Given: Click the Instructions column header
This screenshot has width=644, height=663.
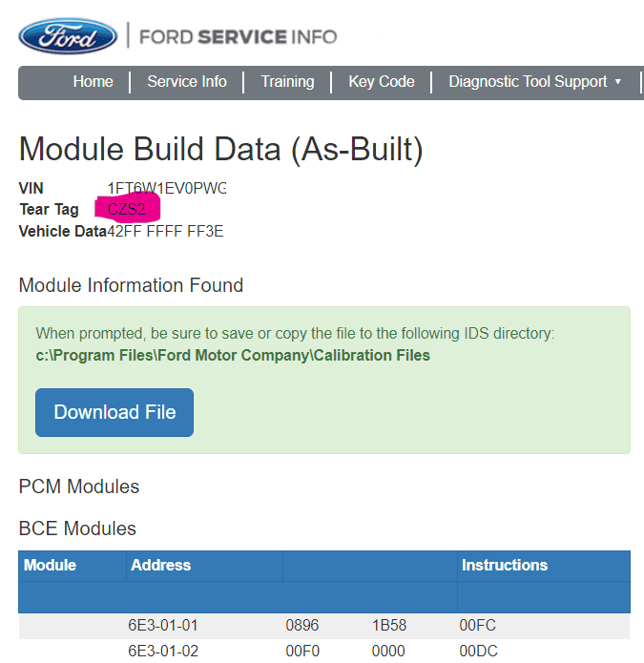Looking at the screenshot, I should 504,565.
